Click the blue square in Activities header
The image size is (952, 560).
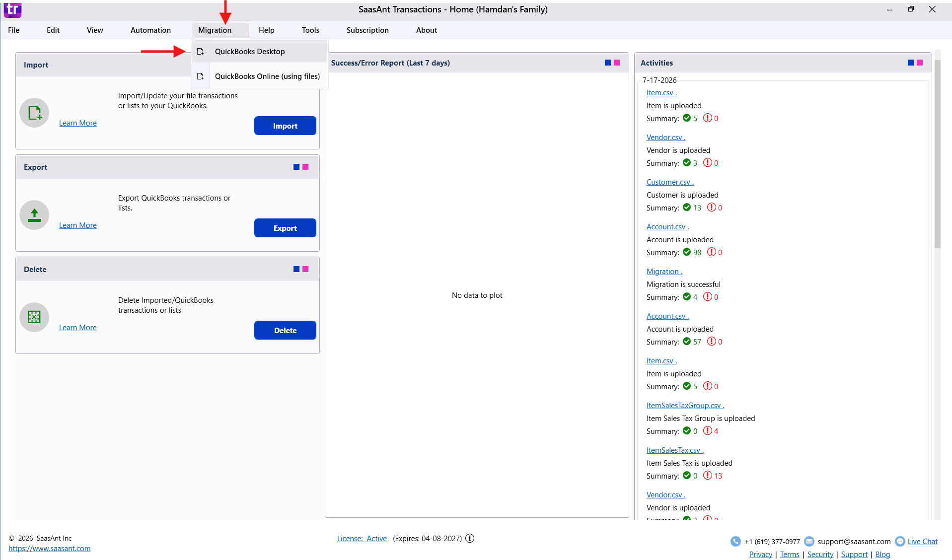click(911, 63)
